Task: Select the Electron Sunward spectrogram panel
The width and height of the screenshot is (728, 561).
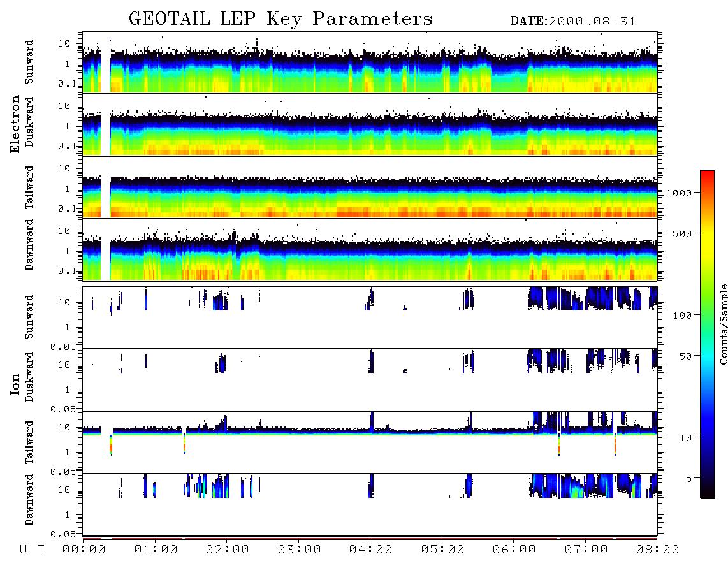Action: point(370,62)
